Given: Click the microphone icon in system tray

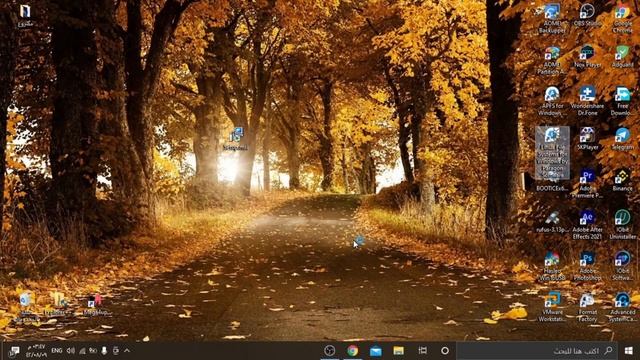Looking at the screenshot, I should click(104, 351).
